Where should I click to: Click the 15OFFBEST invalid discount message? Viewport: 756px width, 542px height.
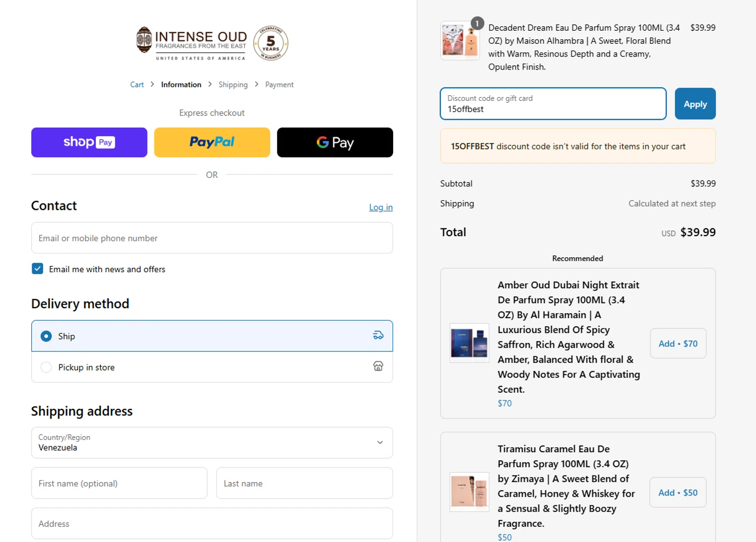pyautogui.click(x=578, y=146)
